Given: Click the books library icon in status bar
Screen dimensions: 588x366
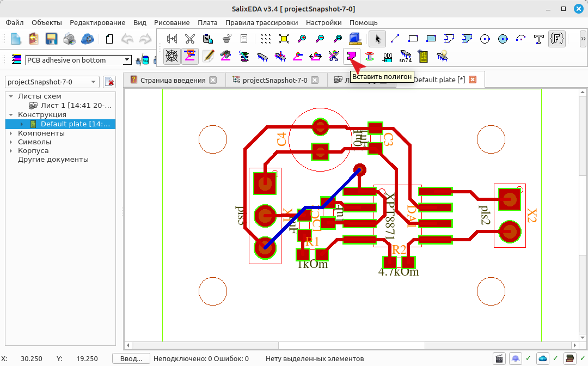Looking at the screenshot, I should click(x=570, y=358).
